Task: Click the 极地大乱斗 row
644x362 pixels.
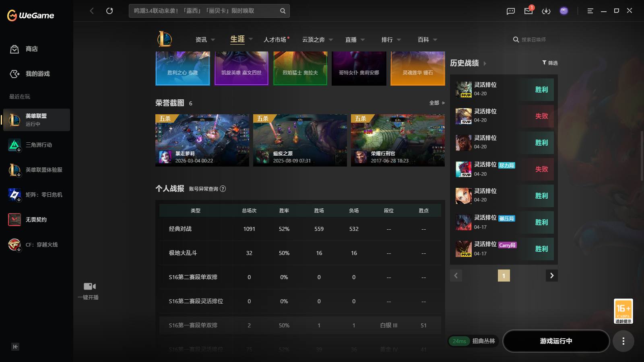Action: 300,253
